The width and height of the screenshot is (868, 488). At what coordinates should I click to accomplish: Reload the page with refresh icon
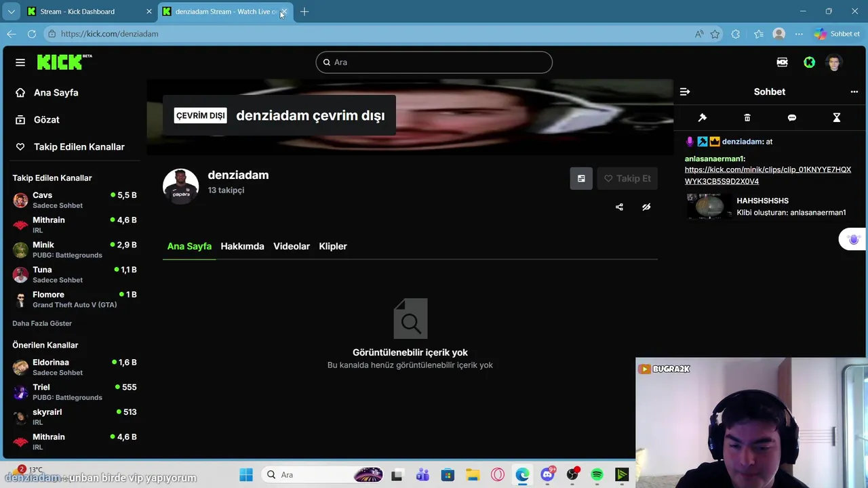click(32, 34)
